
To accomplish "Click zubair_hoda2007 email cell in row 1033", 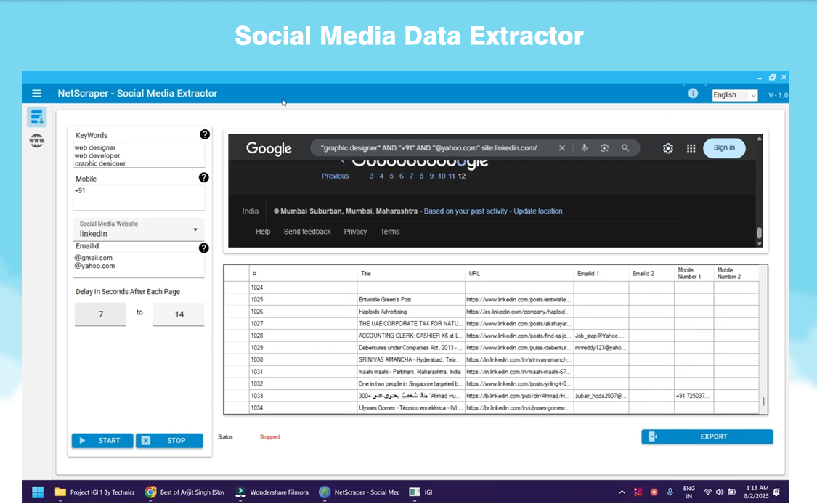I will point(601,396).
